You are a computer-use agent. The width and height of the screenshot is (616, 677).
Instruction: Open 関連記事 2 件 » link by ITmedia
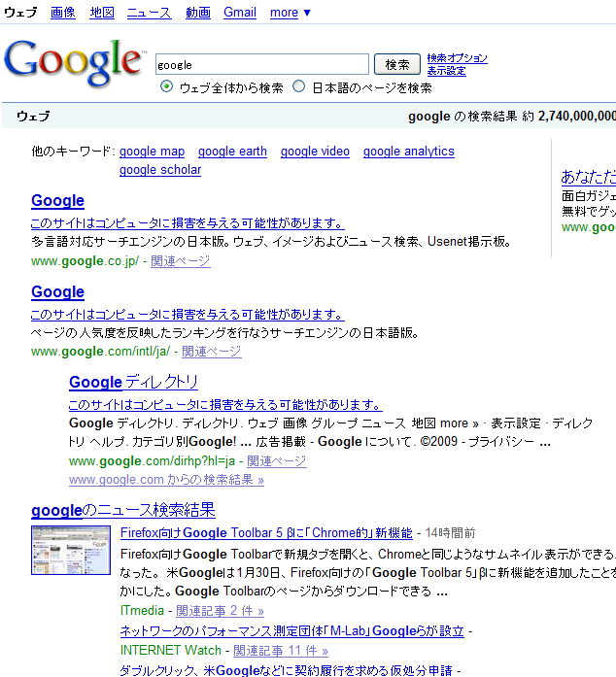tap(220, 611)
